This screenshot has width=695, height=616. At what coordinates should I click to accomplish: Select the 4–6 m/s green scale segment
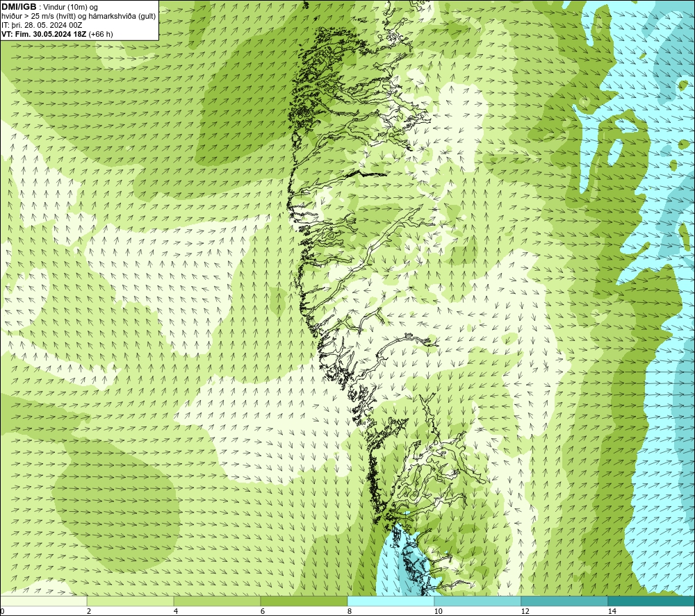click(x=217, y=601)
